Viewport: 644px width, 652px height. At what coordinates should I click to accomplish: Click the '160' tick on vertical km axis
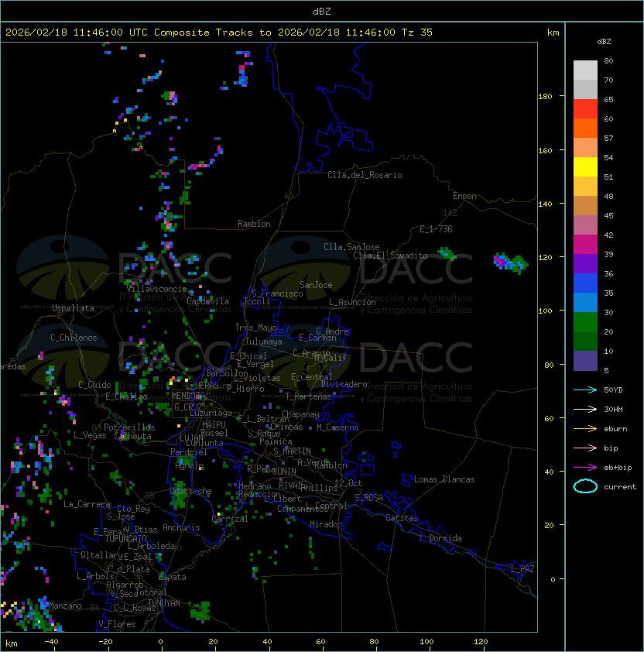(x=545, y=150)
